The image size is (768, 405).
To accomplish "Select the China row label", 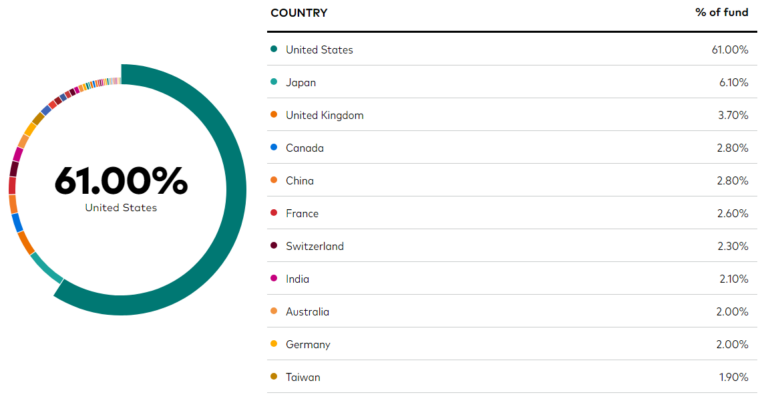I will click(x=300, y=181).
